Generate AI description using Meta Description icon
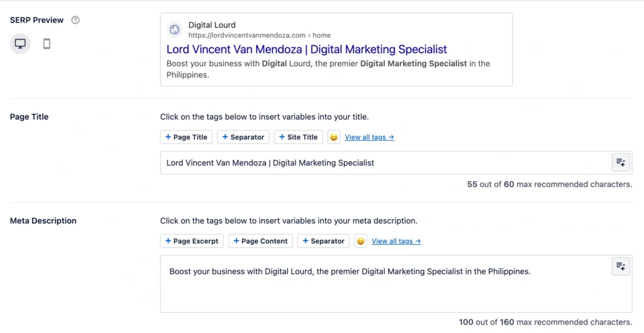The height and width of the screenshot is (333, 644). point(621,266)
